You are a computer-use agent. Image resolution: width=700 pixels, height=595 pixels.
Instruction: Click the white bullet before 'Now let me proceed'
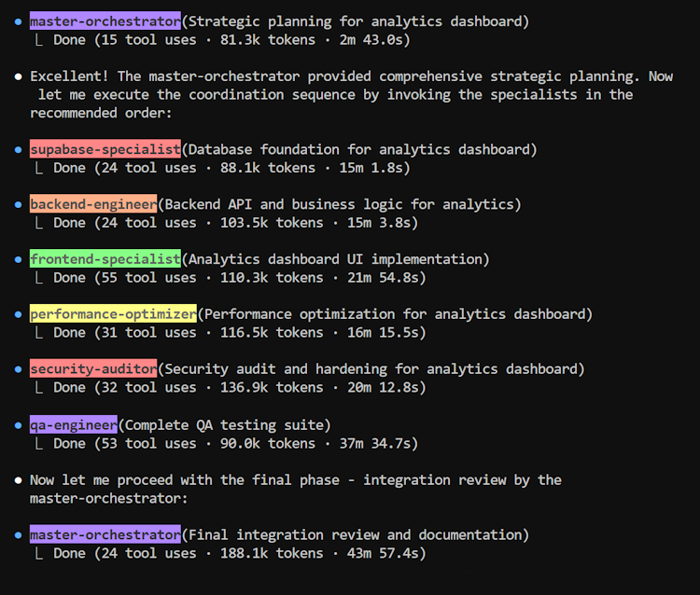(x=18, y=480)
